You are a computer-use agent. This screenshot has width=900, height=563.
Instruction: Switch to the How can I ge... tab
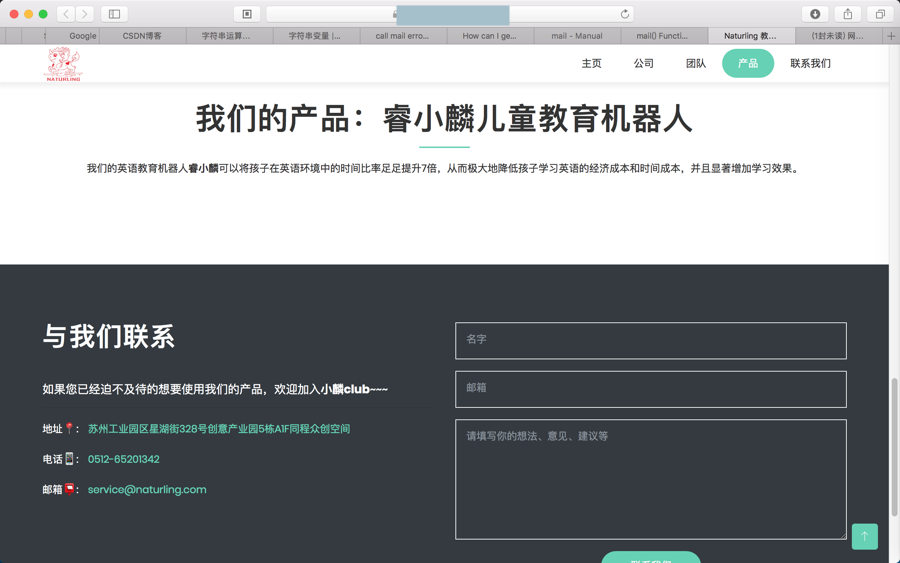tap(490, 36)
